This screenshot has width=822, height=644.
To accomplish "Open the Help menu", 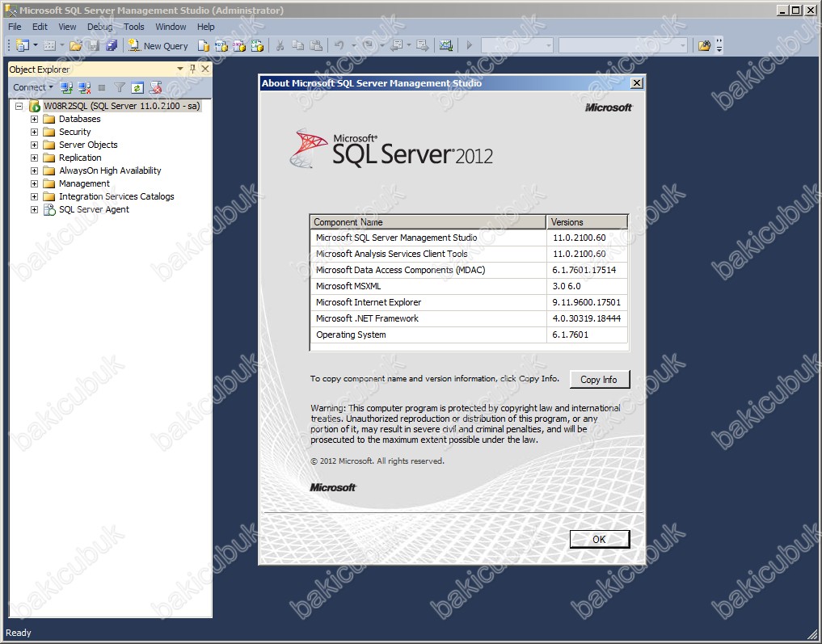I will [205, 27].
